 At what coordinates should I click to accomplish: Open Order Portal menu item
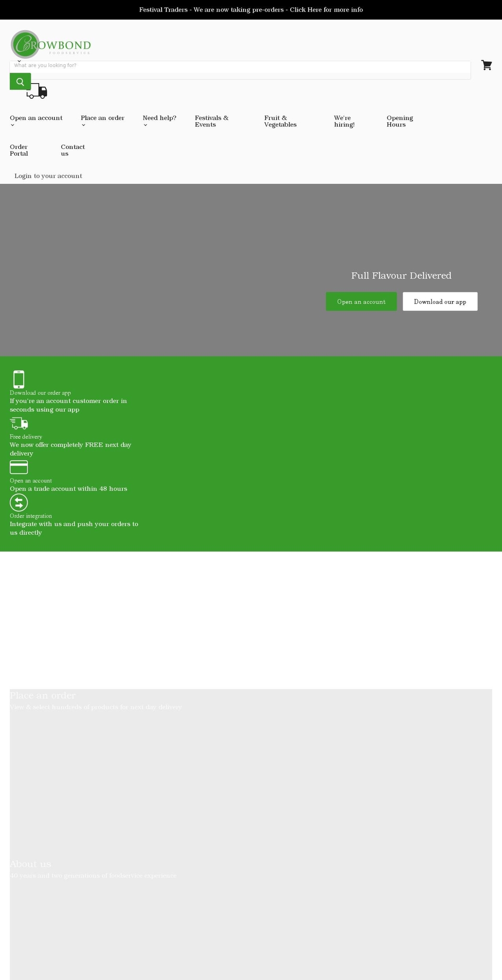click(x=19, y=150)
